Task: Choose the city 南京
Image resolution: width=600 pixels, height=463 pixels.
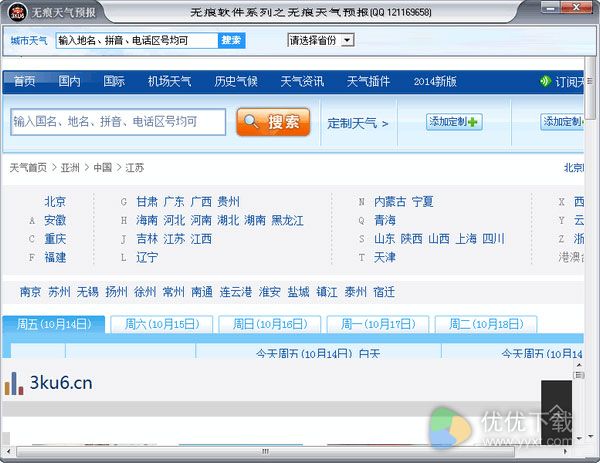Action: tap(31, 292)
